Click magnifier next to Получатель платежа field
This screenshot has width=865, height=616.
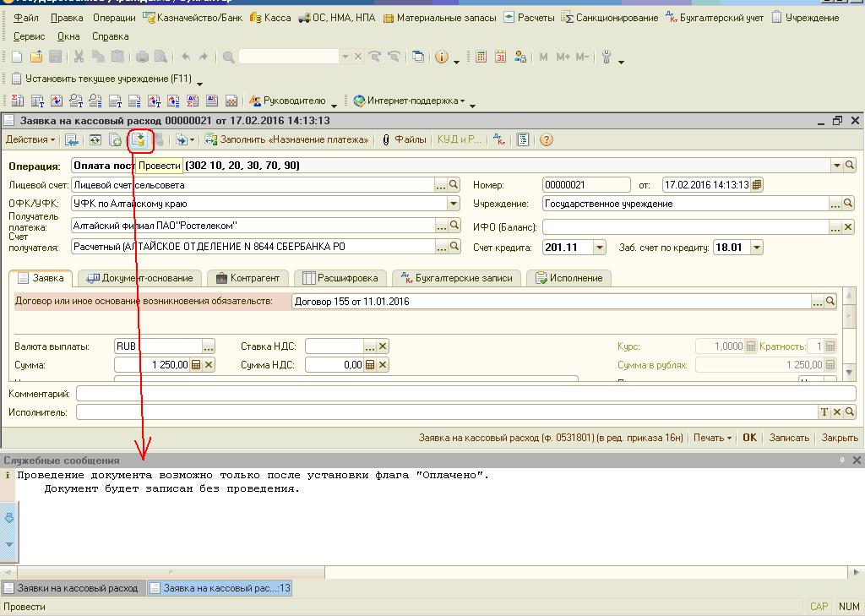[454, 226]
